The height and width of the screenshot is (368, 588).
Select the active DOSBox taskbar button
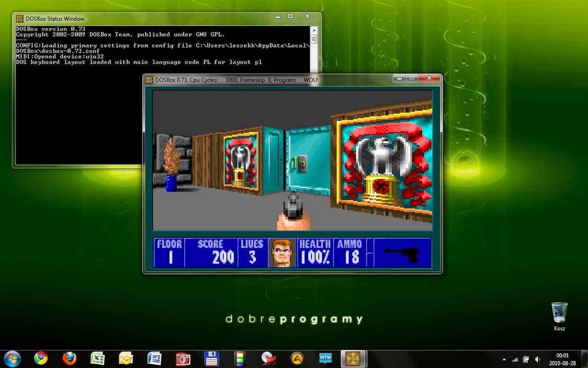(354, 358)
